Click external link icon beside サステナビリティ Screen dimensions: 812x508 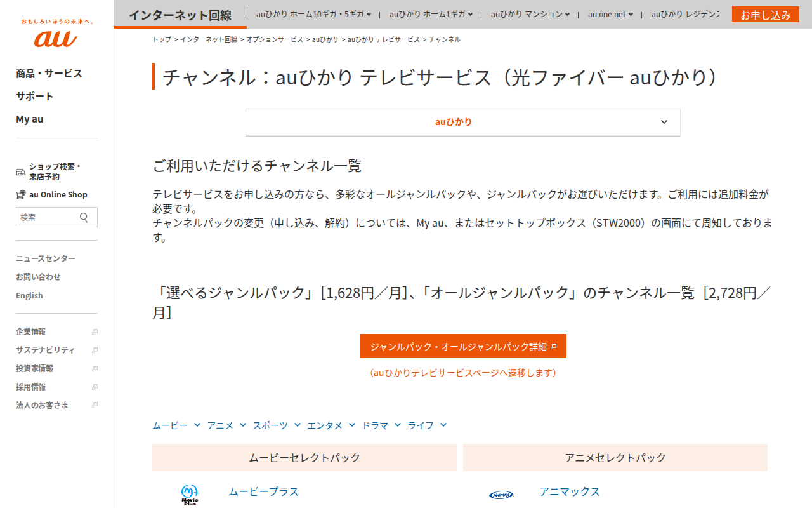tap(95, 350)
